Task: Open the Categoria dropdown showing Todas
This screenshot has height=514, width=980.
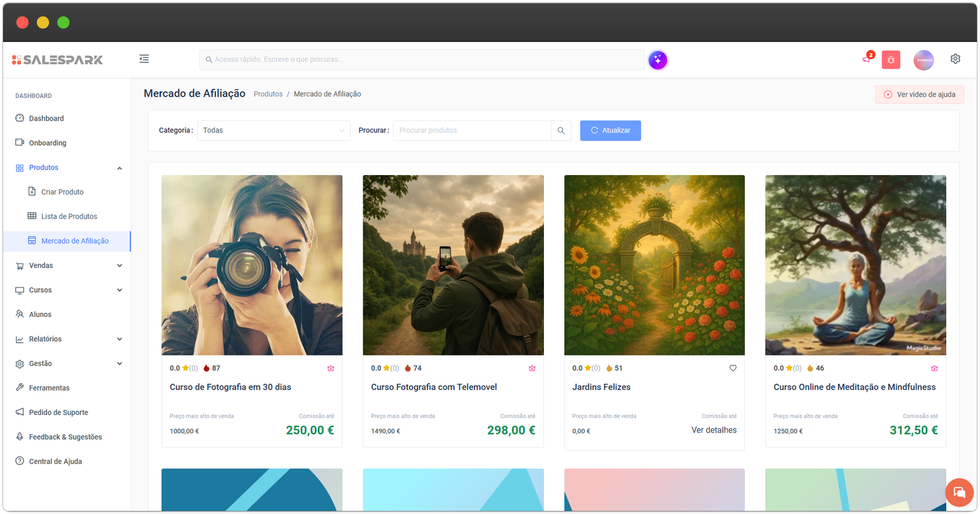Action: tap(273, 130)
